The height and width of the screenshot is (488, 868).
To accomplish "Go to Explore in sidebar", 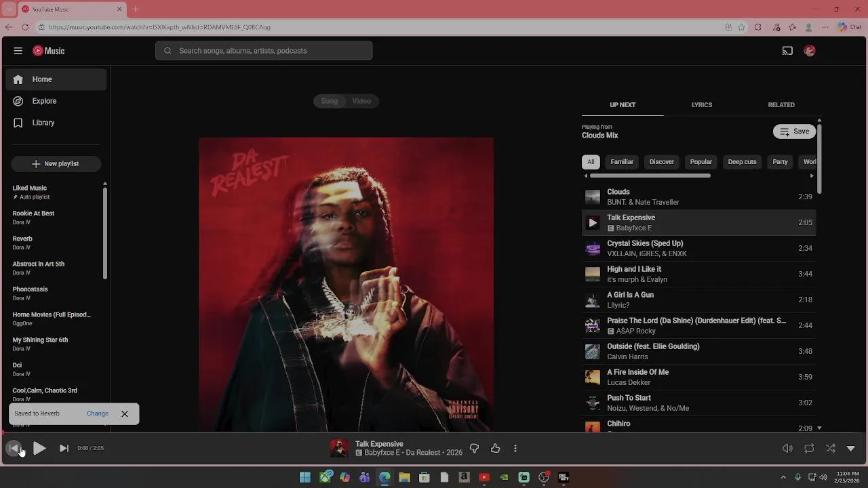I will [56, 101].
